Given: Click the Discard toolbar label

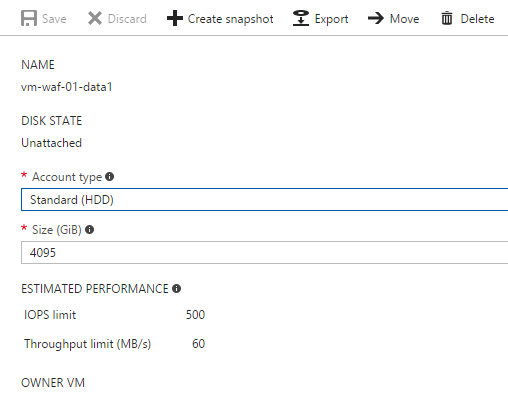Looking at the screenshot, I should click(127, 19).
